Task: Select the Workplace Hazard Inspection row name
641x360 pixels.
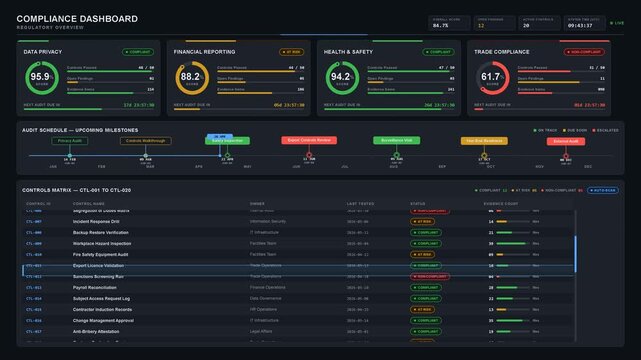Action: [x=102, y=244]
